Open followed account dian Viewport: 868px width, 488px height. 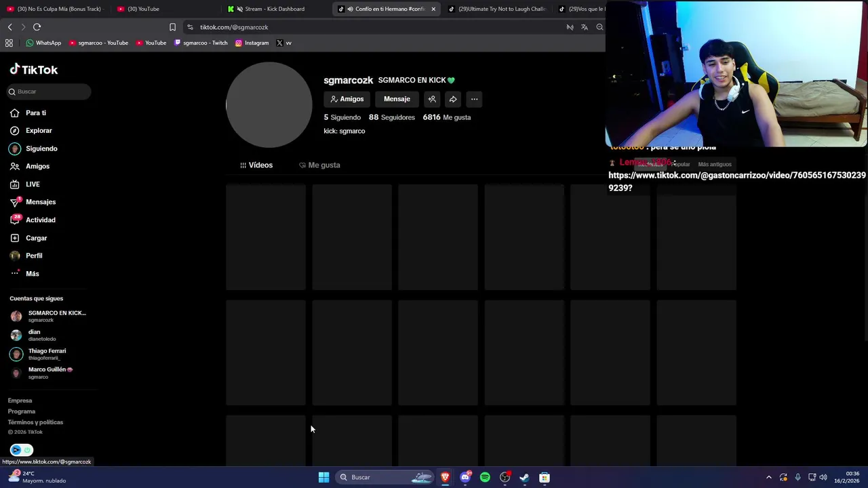(x=34, y=335)
